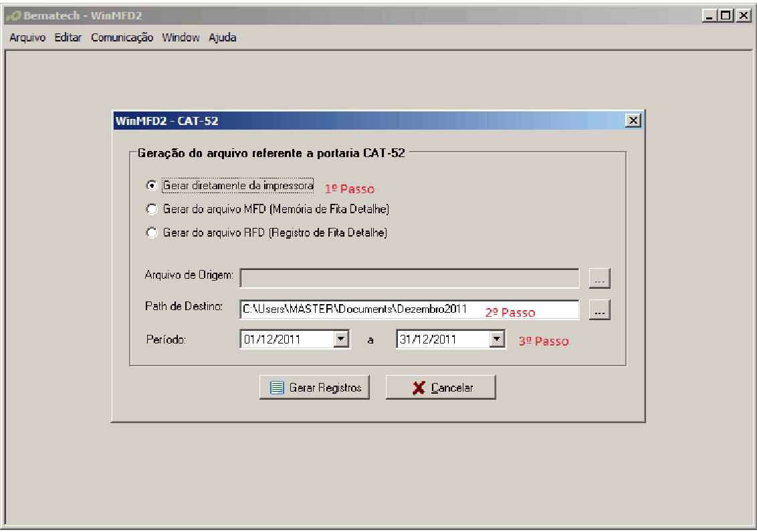Expand the end date 31/12/2011 dropdown
Image resolution: width=757 pixels, height=532 pixels.
(x=496, y=340)
